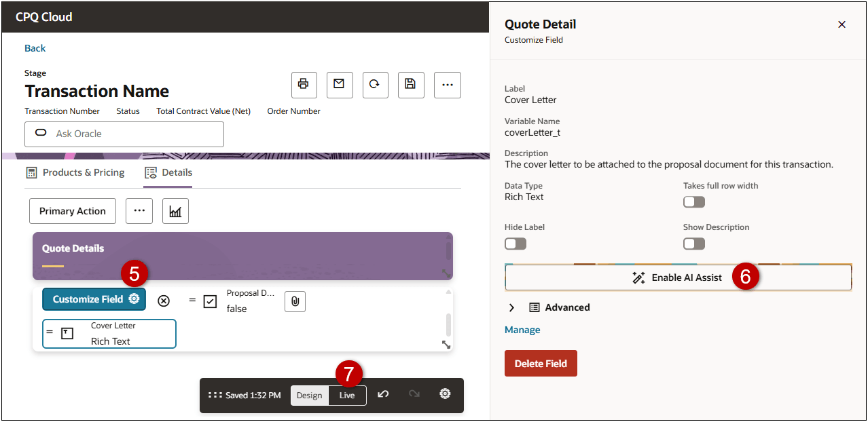Click the Manage link
The image size is (868, 422).
pos(522,330)
